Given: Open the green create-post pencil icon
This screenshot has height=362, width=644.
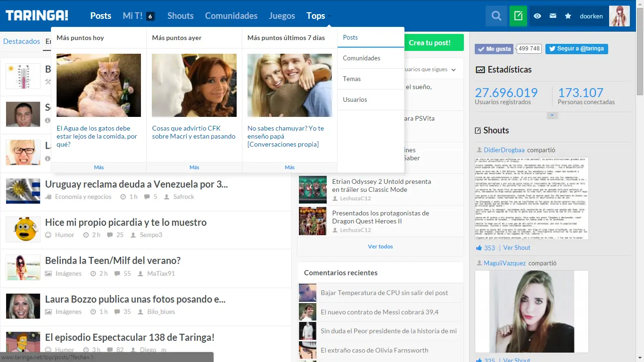Looking at the screenshot, I should pyautogui.click(x=518, y=16).
